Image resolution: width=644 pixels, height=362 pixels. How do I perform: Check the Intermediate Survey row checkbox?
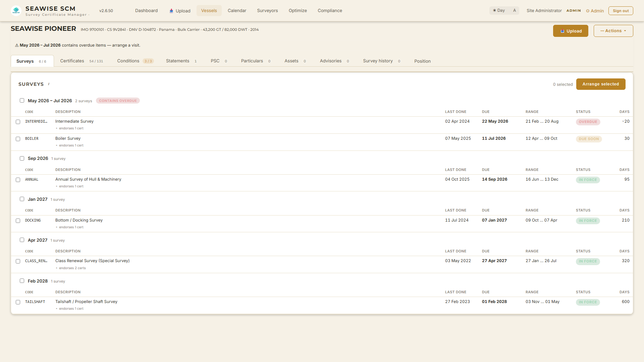coord(18,122)
